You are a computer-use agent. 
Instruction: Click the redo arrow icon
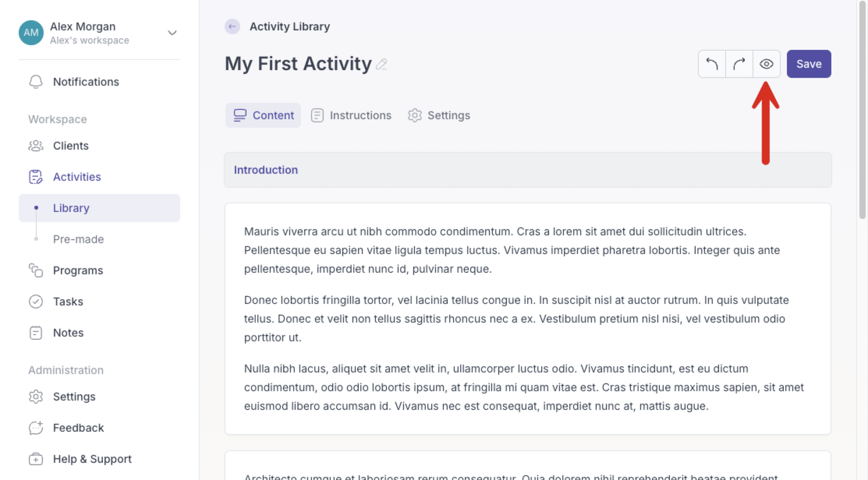click(739, 64)
